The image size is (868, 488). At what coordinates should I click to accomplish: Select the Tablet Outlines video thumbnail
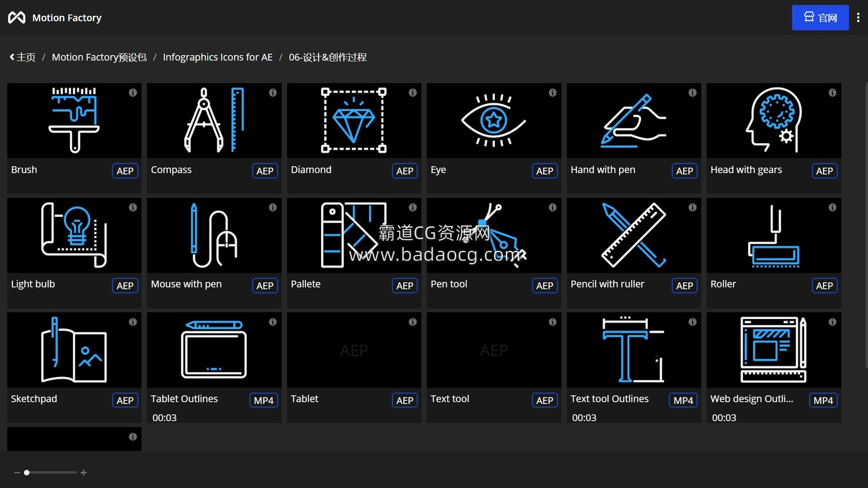point(214,350)
